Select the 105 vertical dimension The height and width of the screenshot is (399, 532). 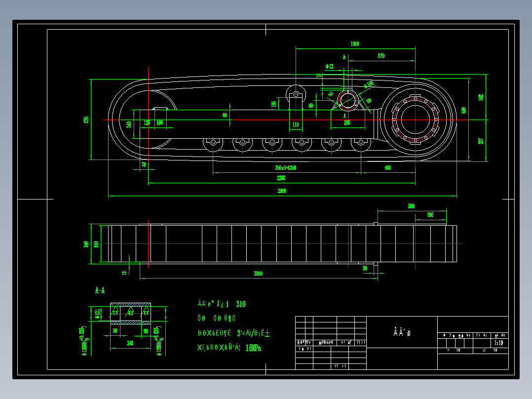(x=274, y=104)
